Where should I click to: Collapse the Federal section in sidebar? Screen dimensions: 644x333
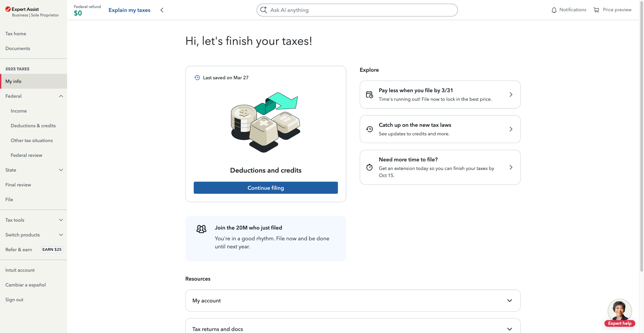[61, 96]
